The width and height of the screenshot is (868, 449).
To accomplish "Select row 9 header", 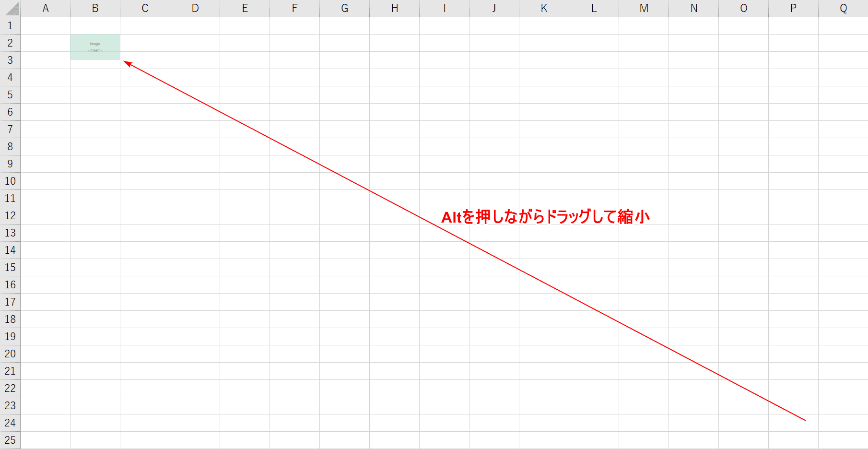I will coord(10,164).
